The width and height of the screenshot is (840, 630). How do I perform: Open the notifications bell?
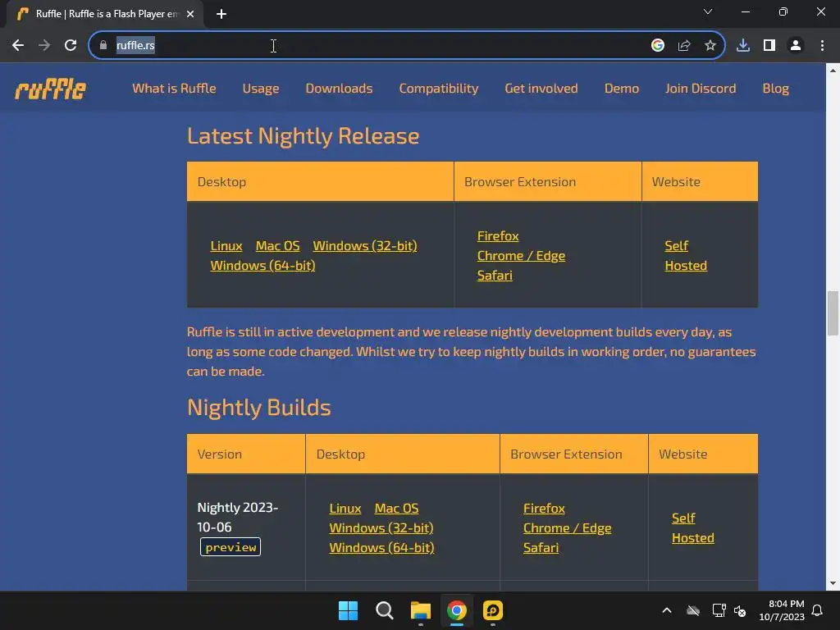[x=818, y=610]
